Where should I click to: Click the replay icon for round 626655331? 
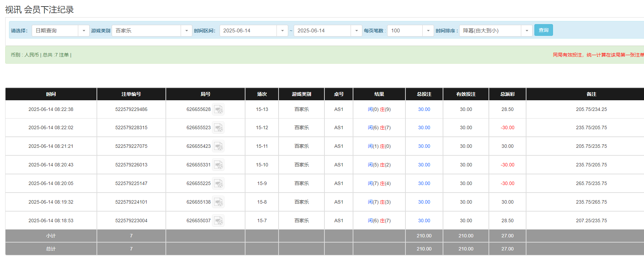point(218,165)
